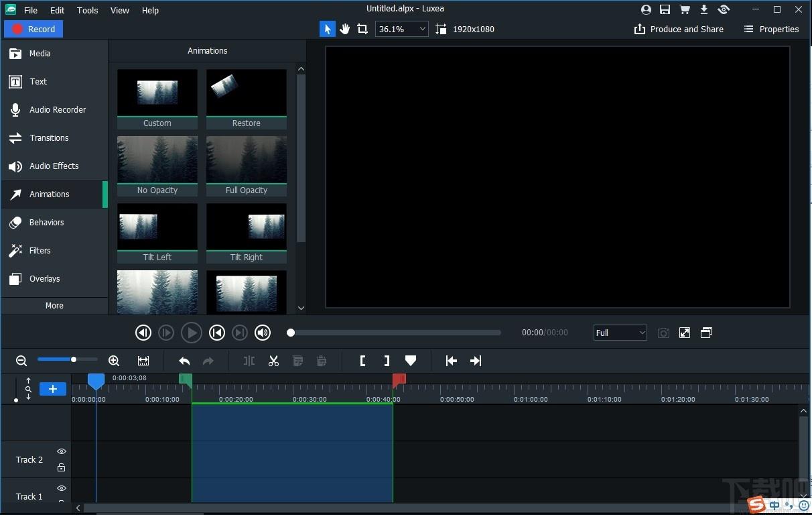The width and height of the screenshot is (812, 515).
Task: Click the download icon in title bar
Action: click(704, 9)
